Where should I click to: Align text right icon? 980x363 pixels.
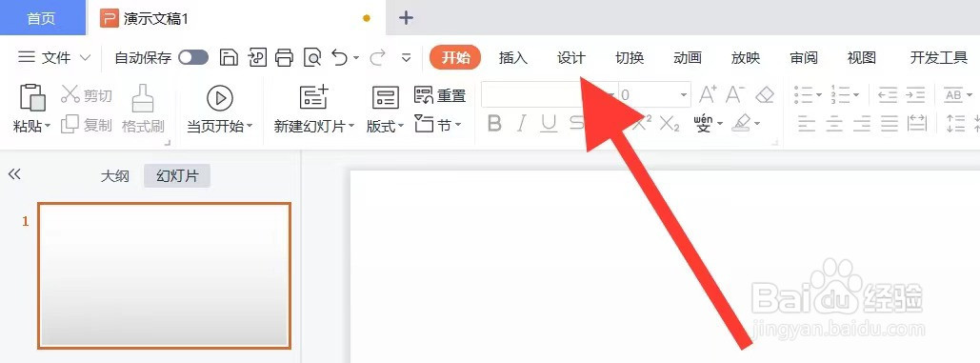point(862,124)
